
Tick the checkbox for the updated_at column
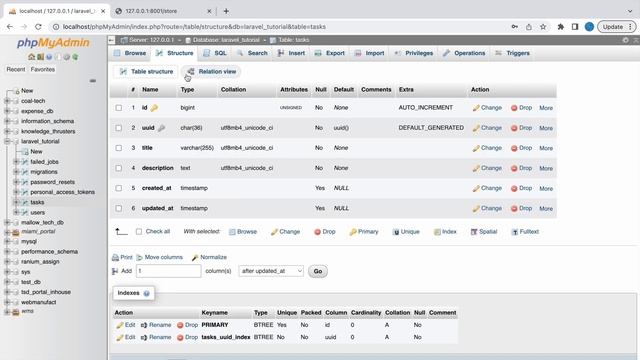pyautogui.click(x=119, y=208)
